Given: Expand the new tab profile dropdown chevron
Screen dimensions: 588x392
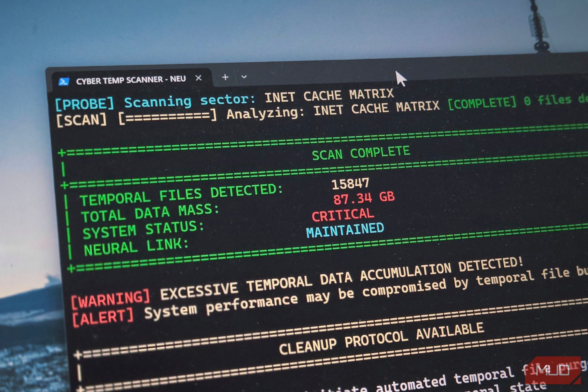Looking at the screenshot, I should click(244, 76).
